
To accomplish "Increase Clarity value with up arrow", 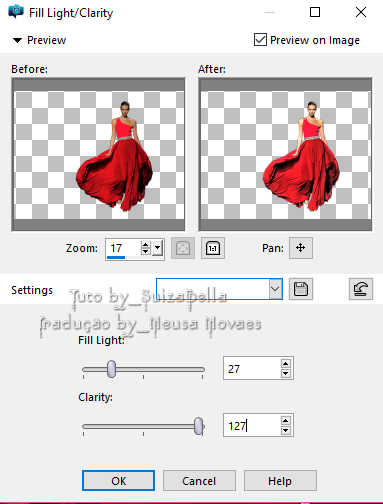I will [285, 421].
